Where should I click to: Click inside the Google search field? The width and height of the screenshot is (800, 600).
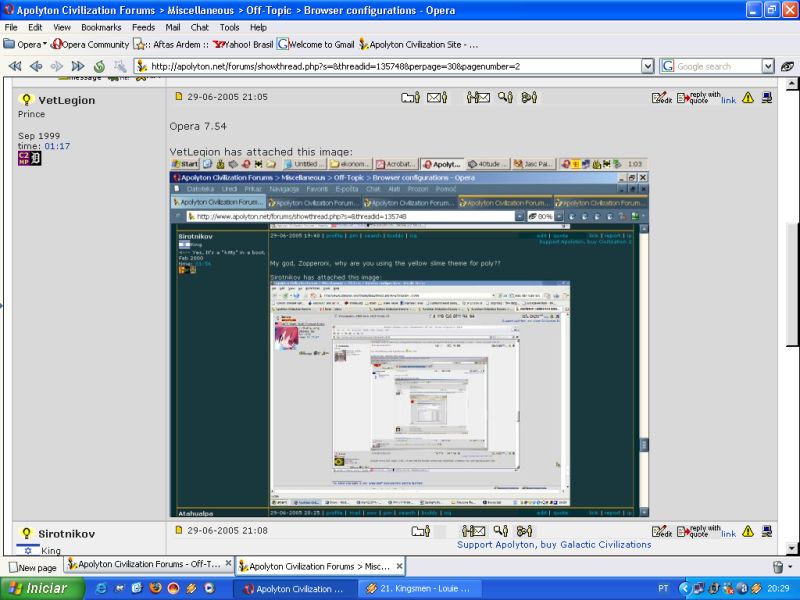point(715,66)
